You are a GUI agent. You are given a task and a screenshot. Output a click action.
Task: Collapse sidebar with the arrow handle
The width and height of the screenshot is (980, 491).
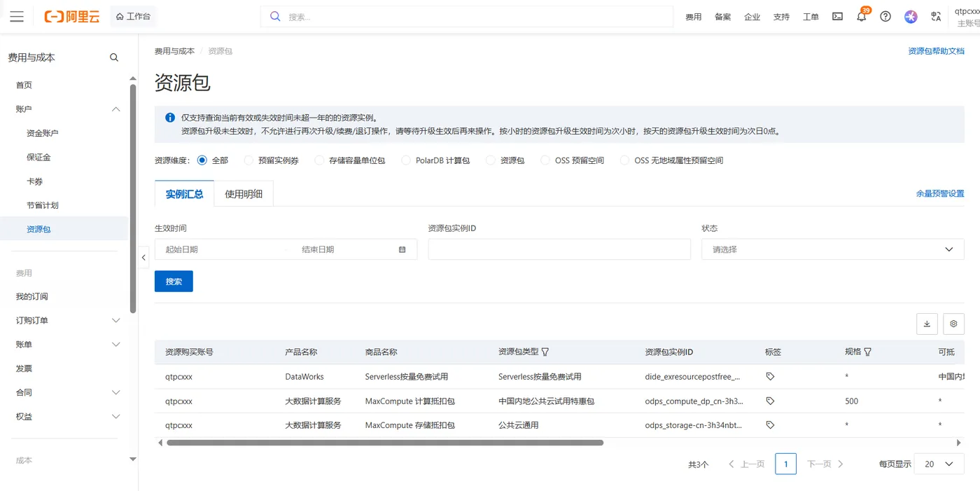(143, 257)
